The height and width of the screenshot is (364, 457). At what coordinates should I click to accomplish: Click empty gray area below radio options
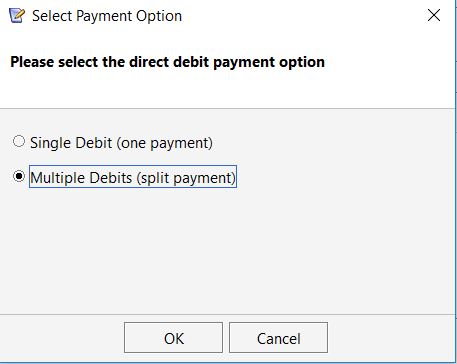227,250
